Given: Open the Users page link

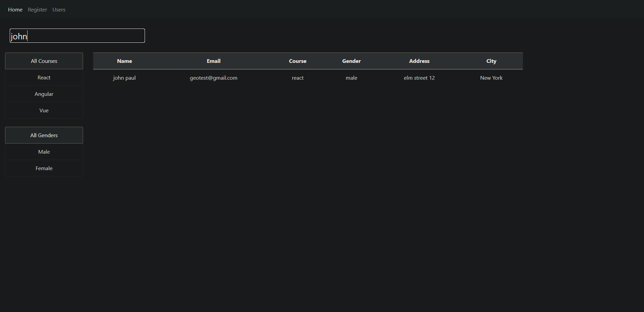Looking at the screenshot, I should click(59, 10).
